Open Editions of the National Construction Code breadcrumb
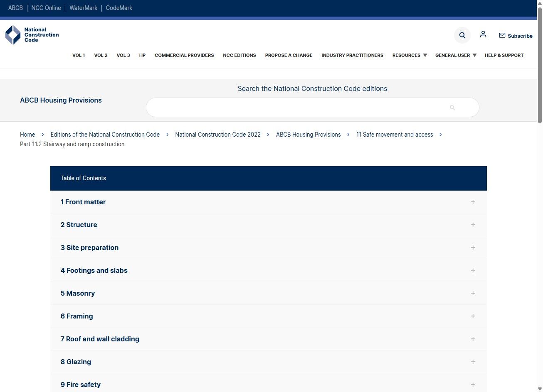Image resolution: width=543 pixels, height=392 pixels. click(x=105, y=135)
